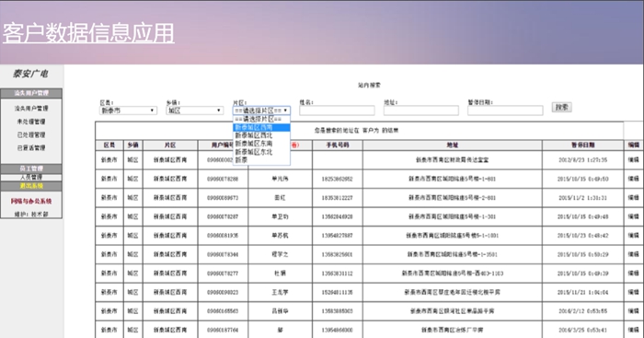Open 流失用户管理 link in sidebar
644x338 pixels.
(31, 108)
